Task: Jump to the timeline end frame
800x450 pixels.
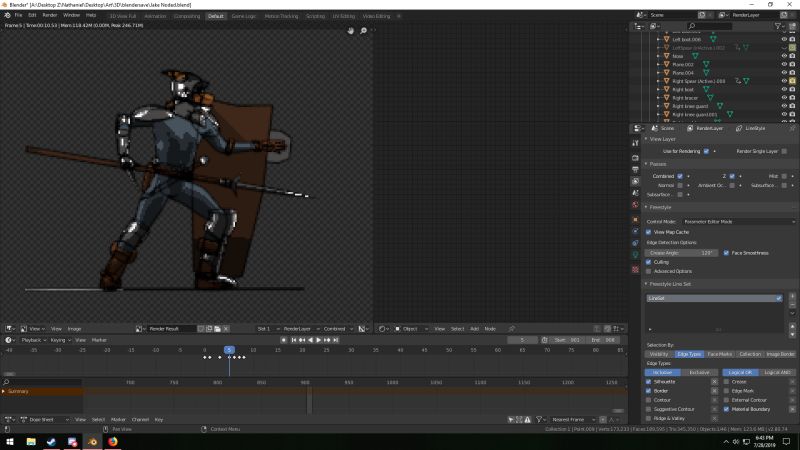Action: pos(336,340)
